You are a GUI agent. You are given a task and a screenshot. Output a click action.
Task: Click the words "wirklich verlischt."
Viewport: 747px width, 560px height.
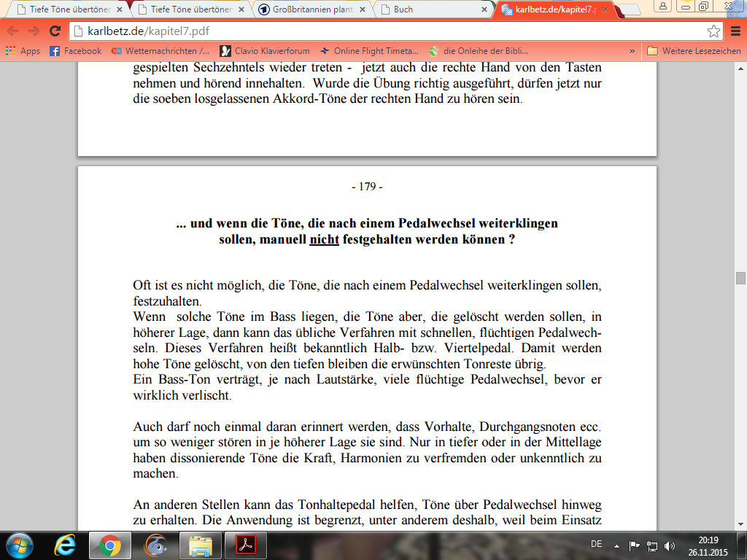(182, 395)
